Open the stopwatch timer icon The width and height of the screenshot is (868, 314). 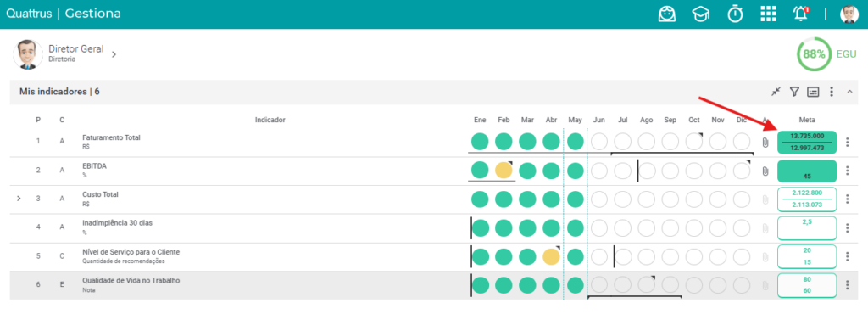[x=735, y=14]
